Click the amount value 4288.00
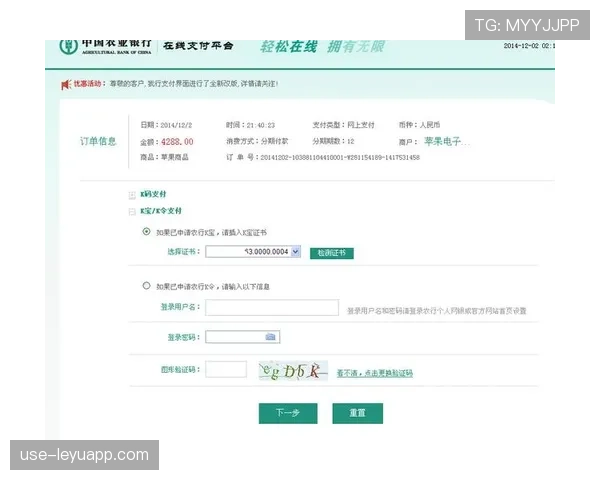The image size is (600, 480). click(x=177, y=142)
